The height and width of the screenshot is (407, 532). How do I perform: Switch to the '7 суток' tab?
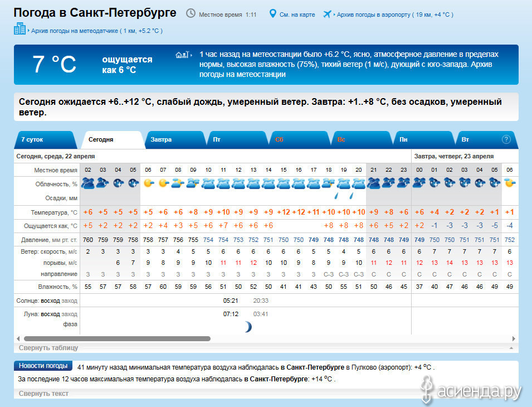click(32, 139)
